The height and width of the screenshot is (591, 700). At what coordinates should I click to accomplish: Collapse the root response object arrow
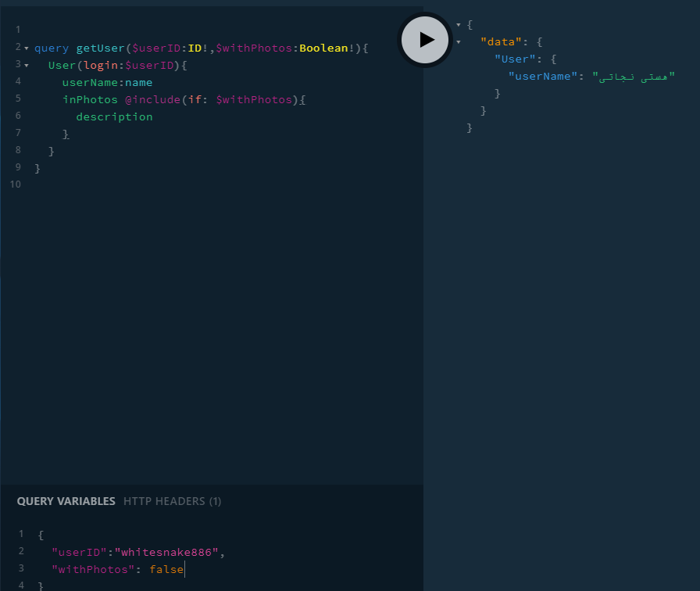459,25
